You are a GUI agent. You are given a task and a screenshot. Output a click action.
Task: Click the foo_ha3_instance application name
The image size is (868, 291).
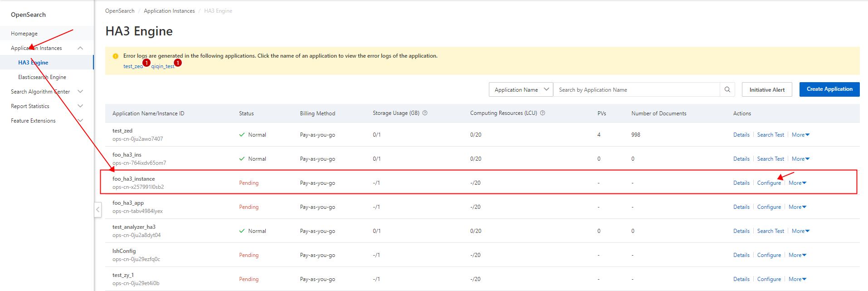134,179
